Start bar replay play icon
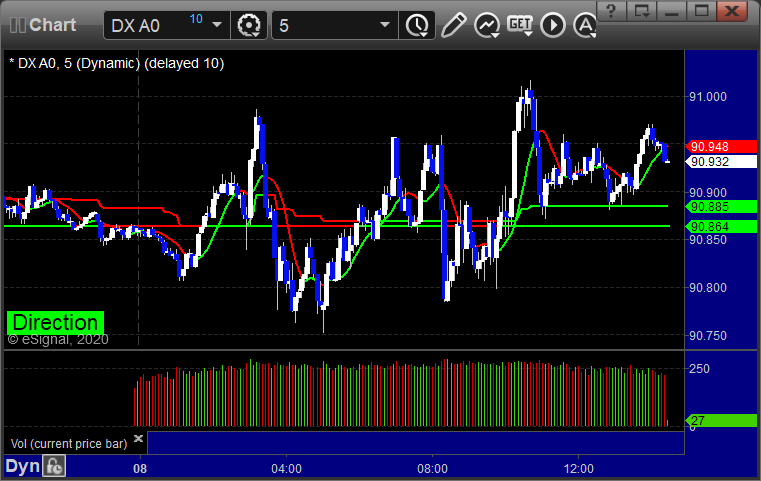The height and width of the screenshot is (481, 761). pos(553,25)
